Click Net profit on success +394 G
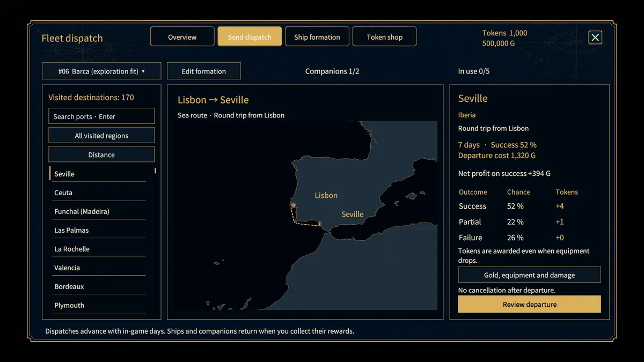Screen dimensions: 644x362 click(x=504, y=173)
